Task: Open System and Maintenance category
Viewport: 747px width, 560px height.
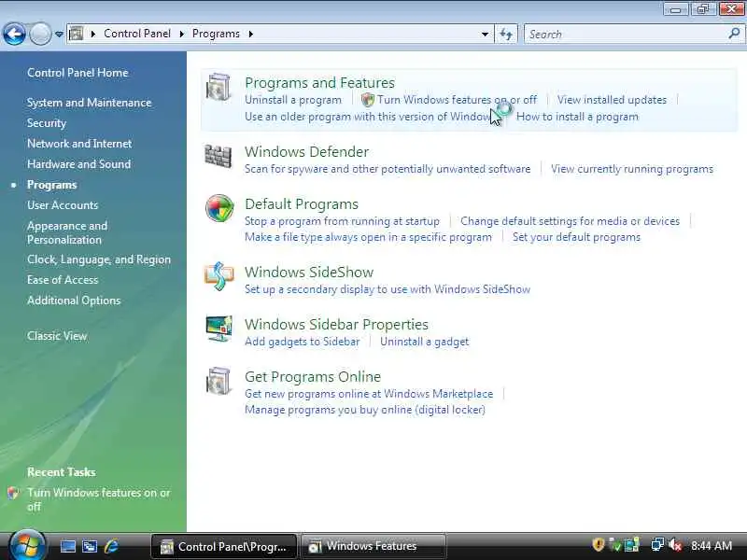Action: (x=89, y=103)
